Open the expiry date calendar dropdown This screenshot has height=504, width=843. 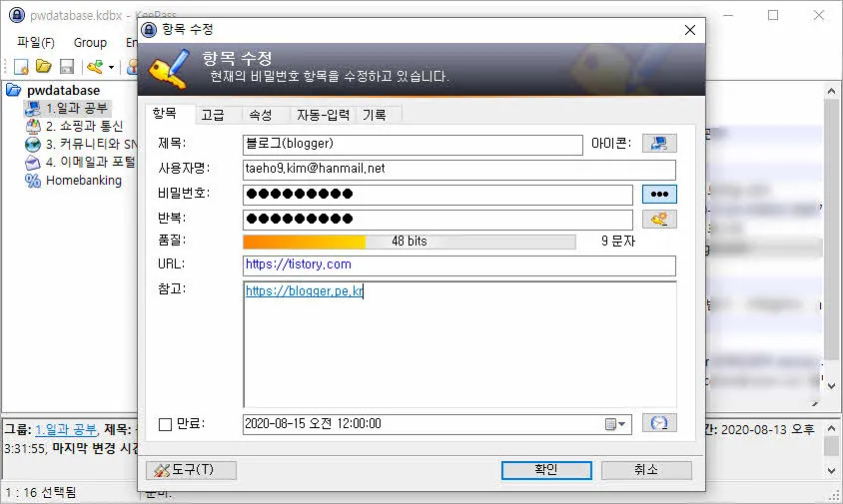(615, 424)
